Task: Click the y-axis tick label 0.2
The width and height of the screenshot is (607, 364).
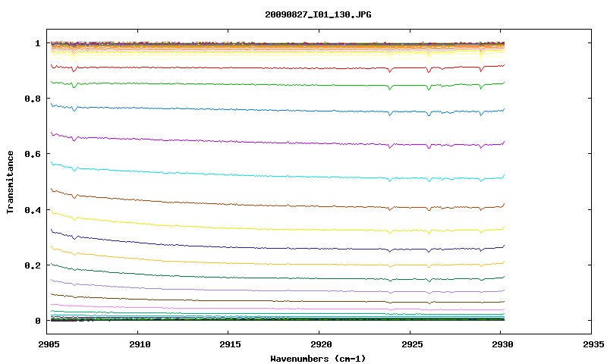Action: [x=33, y=265]
